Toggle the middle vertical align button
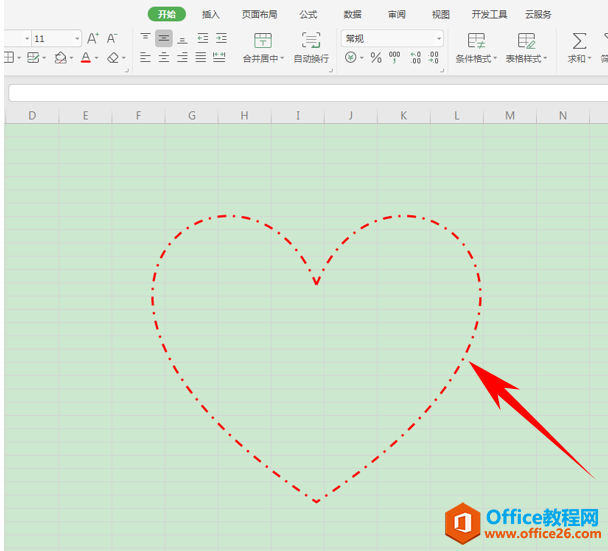Viewport: 608px width, 551px height. 164,38
